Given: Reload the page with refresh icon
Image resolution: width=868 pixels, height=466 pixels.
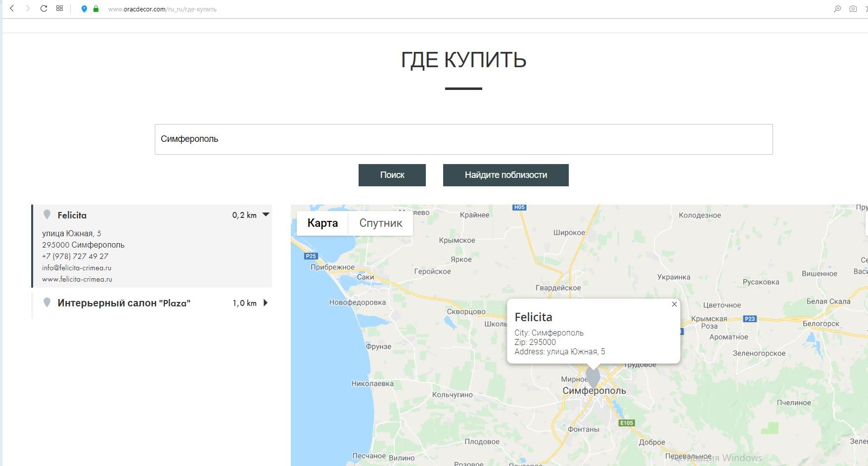Looking at the screenshot, I should tap(44, 8).
